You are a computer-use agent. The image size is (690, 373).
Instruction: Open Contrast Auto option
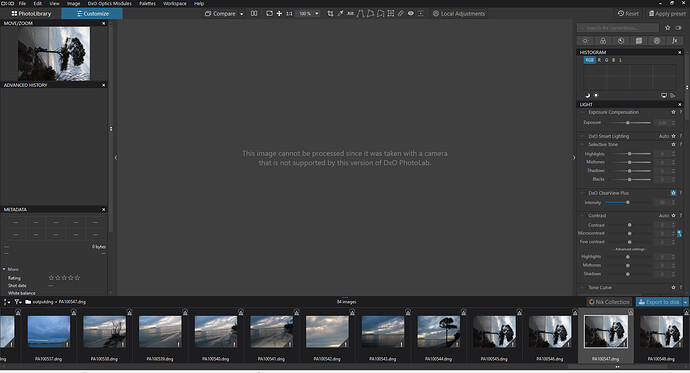(x=664, y=216)
